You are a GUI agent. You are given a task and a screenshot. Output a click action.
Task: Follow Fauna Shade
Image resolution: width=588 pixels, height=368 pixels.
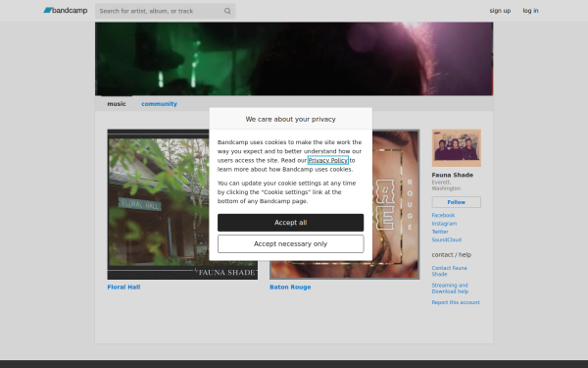pyautogui.click(x=456, y=202)
